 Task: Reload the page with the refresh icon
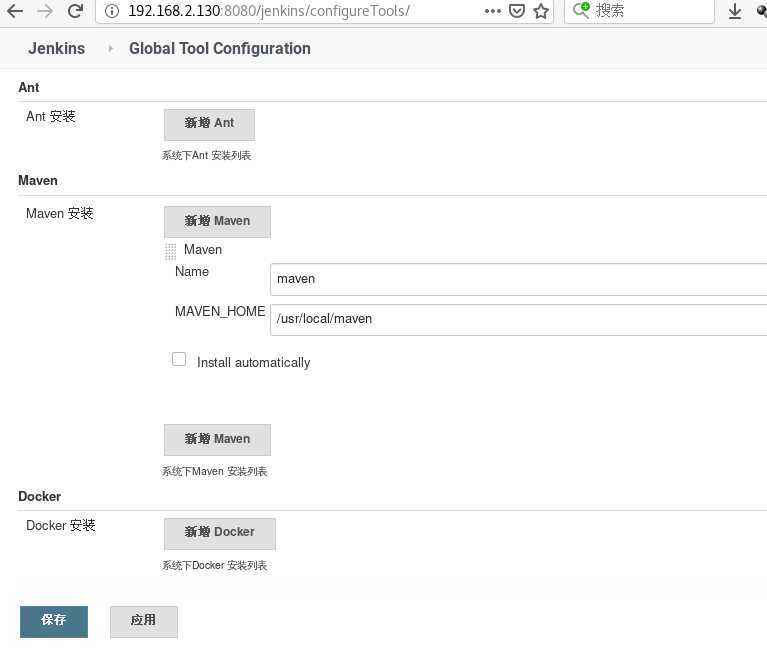75,11
